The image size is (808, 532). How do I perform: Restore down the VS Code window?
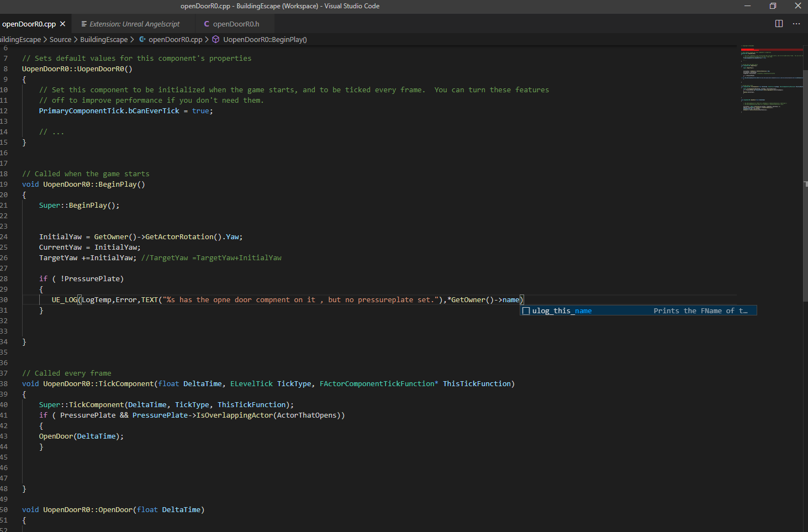point(773,6)
